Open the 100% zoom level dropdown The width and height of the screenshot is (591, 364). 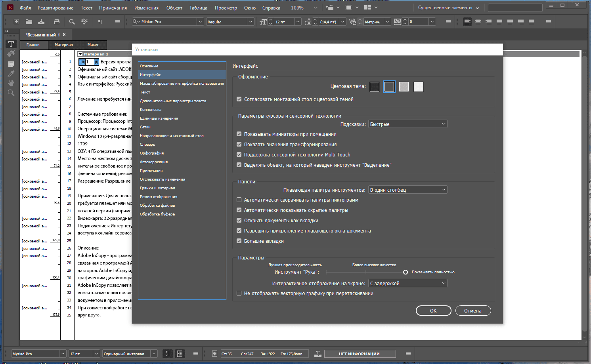click(x=316, y=8)
